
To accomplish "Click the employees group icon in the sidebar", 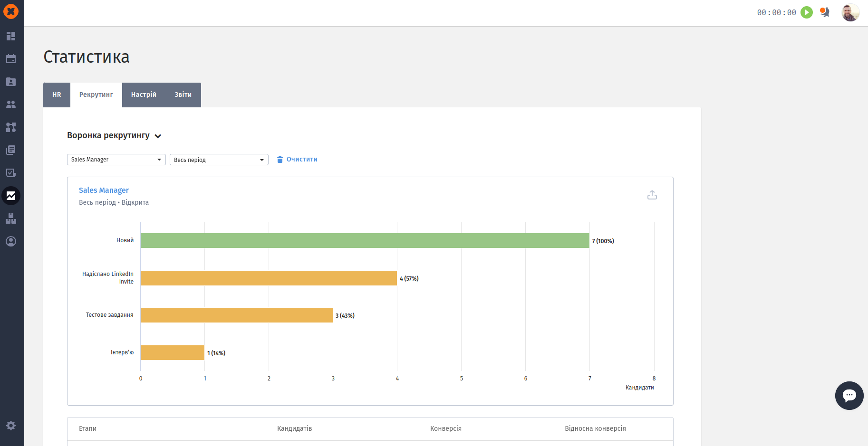I will 11,104.
